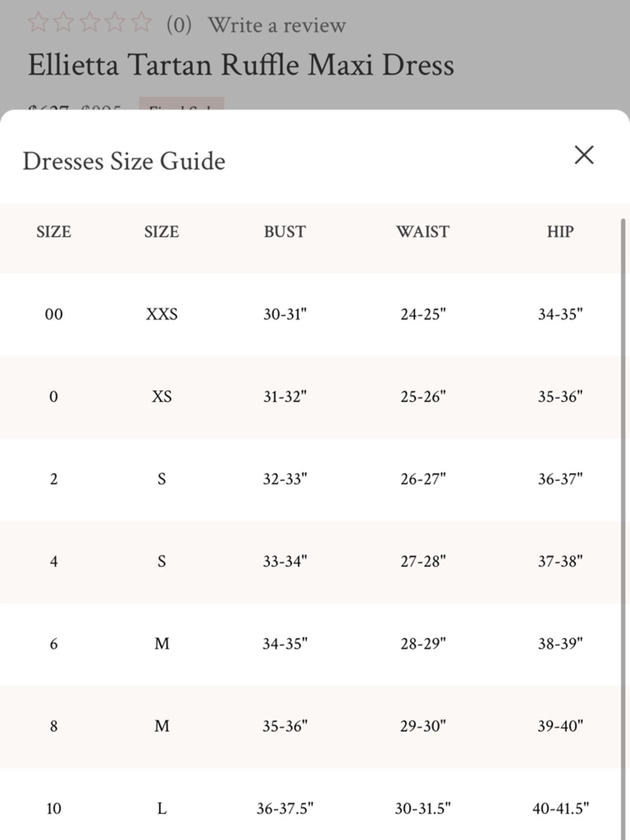
Task: Click the Ellietta Tartan Ruffle Maxi Dress title
Action: [241, 65]
